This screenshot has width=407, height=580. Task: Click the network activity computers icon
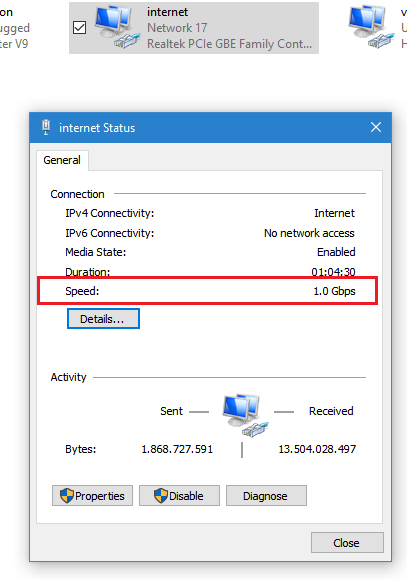(245, 415)
